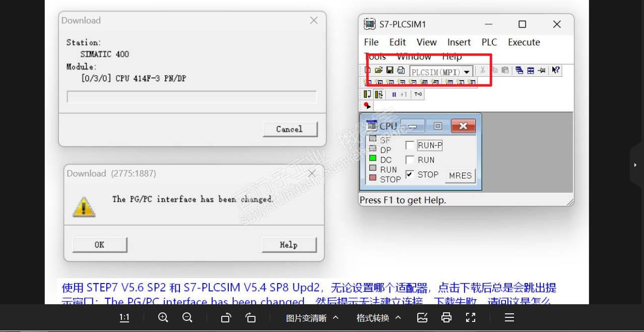Screen dimensions: 644x332
Task: Click the SF indicator label in CPU window
Action: (x=385, y=140)
